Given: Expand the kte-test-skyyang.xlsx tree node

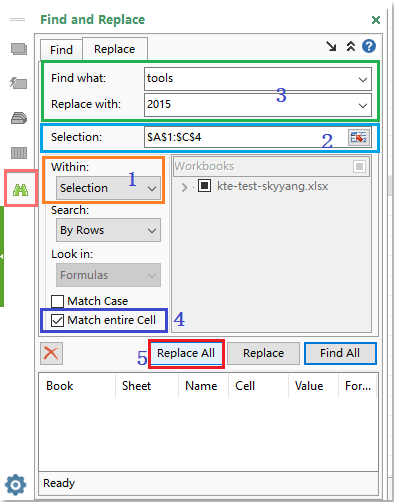Looking at the screenshot, I should (x=184, y=187).
